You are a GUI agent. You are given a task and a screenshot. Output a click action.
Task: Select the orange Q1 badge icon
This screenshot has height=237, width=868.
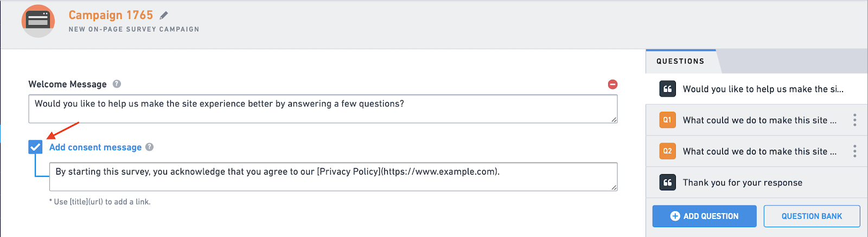pos(667,120)
